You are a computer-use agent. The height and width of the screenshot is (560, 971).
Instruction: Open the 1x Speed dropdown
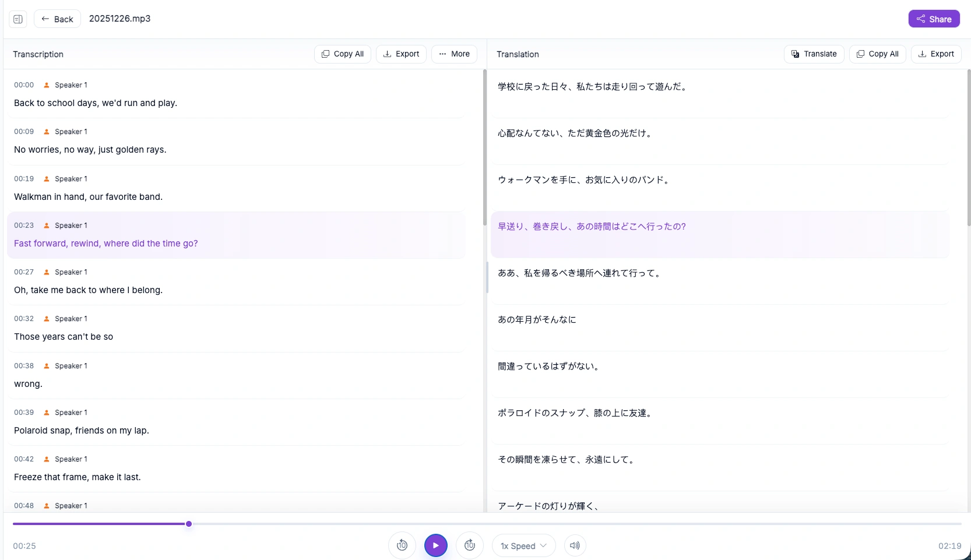point(523,546)
